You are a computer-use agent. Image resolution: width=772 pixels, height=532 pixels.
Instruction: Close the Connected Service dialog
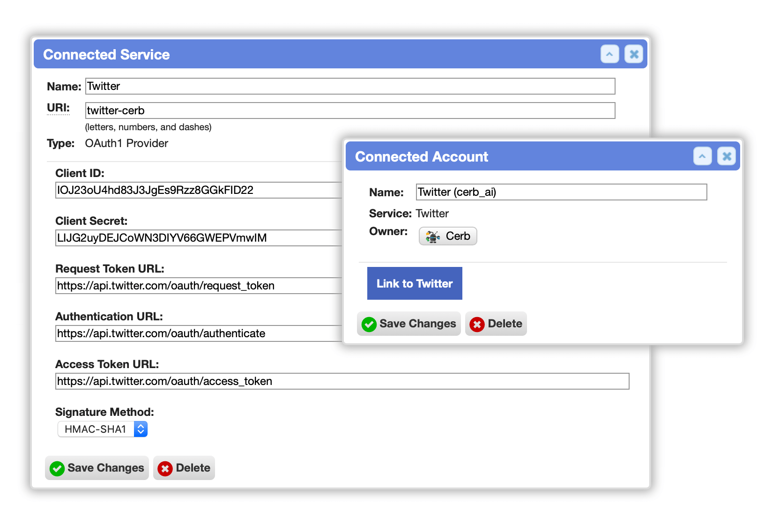[x=634, y=54]
